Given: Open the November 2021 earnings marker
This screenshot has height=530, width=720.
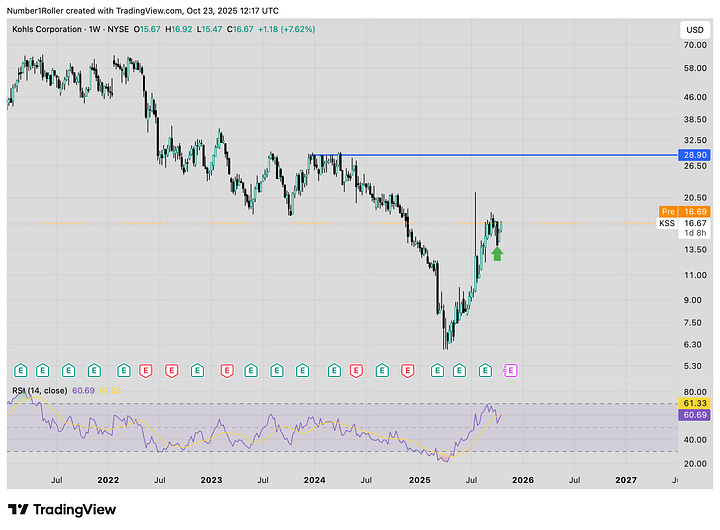Looking at the screenshot, I should [94, 370].
